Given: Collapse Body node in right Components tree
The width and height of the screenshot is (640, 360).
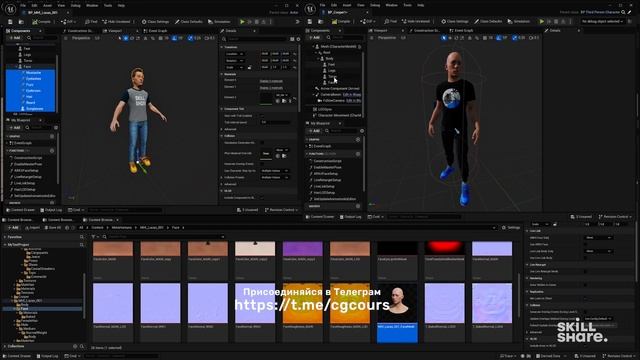Looking at the screenshot, I should click(x=319, y=59).
